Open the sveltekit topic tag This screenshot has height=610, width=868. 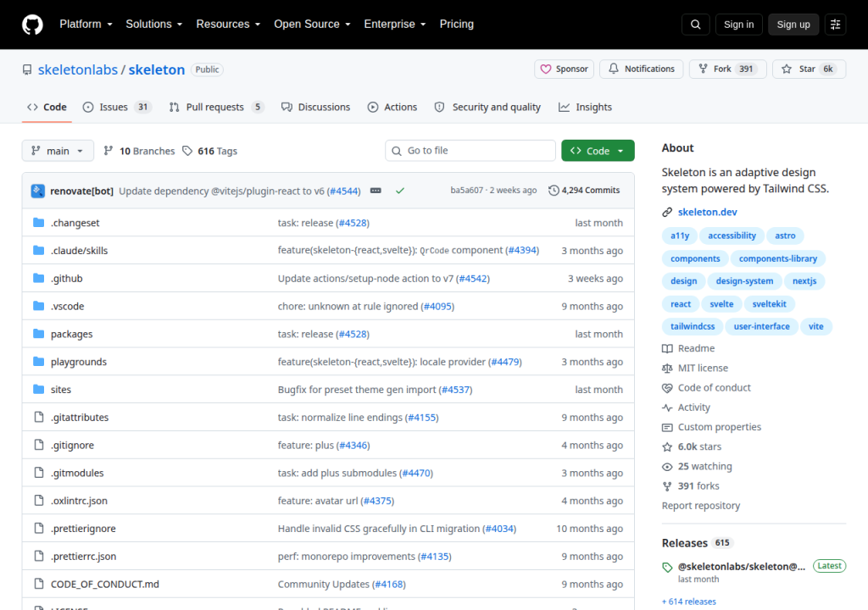769,304
